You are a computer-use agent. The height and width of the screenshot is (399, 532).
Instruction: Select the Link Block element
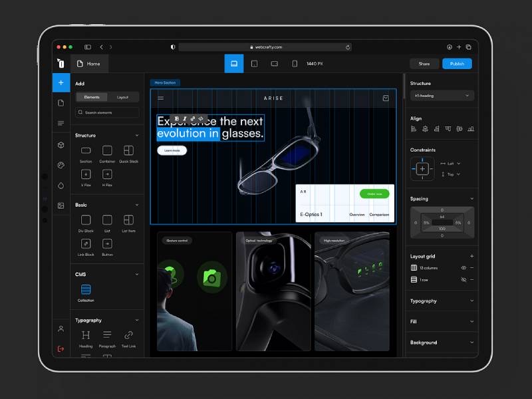pos(86,247)
